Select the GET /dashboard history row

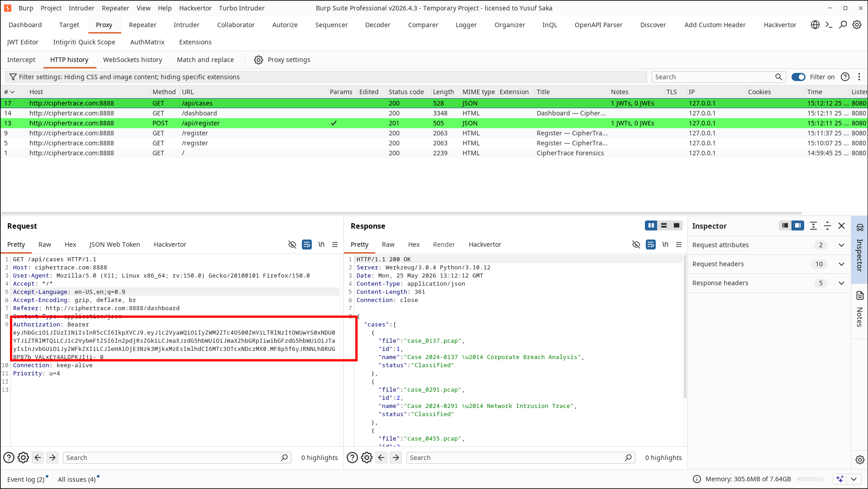coord(434,113)
